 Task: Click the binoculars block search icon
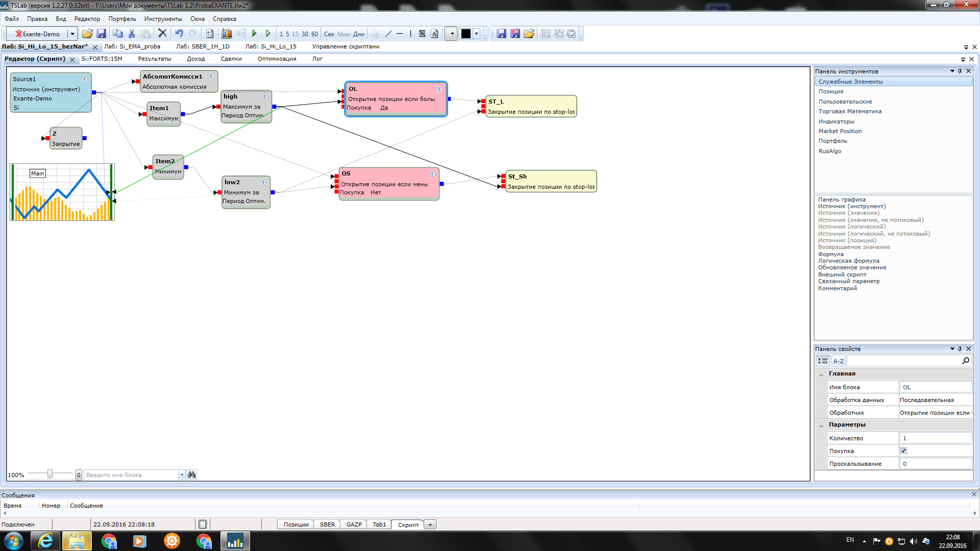point(192,474)
